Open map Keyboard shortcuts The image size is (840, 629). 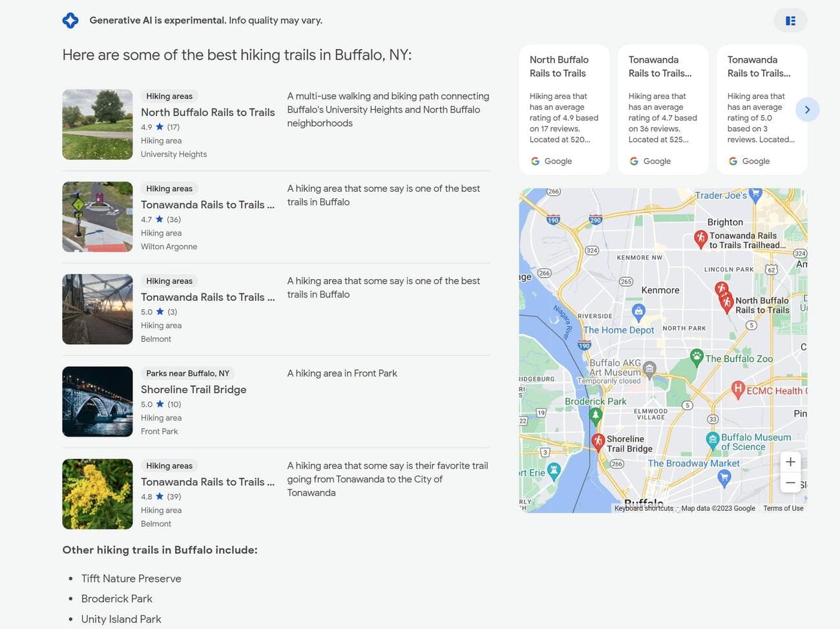[x=644, y=508]
